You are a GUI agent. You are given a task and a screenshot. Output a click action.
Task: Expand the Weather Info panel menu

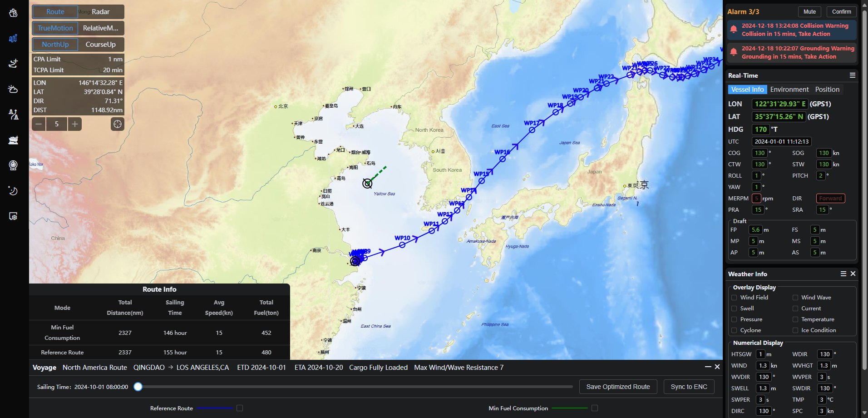tap(843, 274)
